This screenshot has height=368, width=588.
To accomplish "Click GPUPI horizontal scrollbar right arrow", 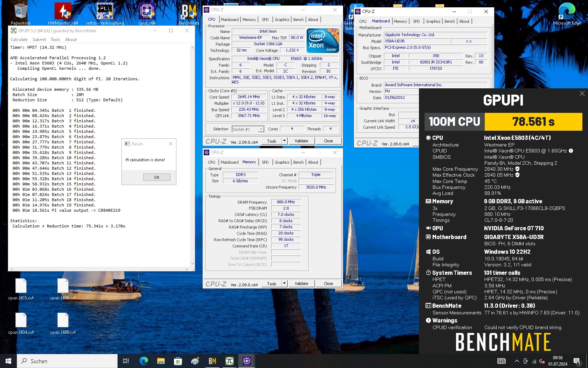I will [187, 269].
